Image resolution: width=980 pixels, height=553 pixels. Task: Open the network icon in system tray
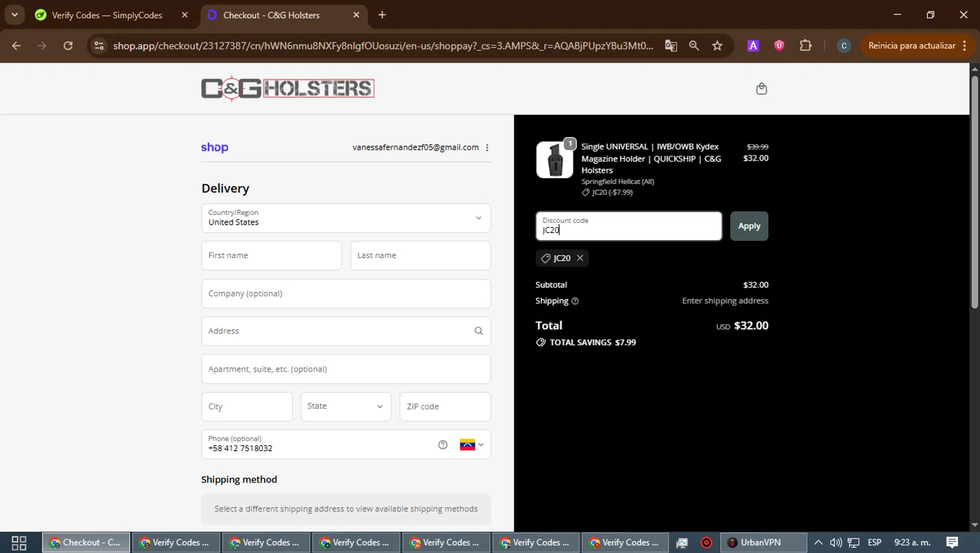[853, 543]
